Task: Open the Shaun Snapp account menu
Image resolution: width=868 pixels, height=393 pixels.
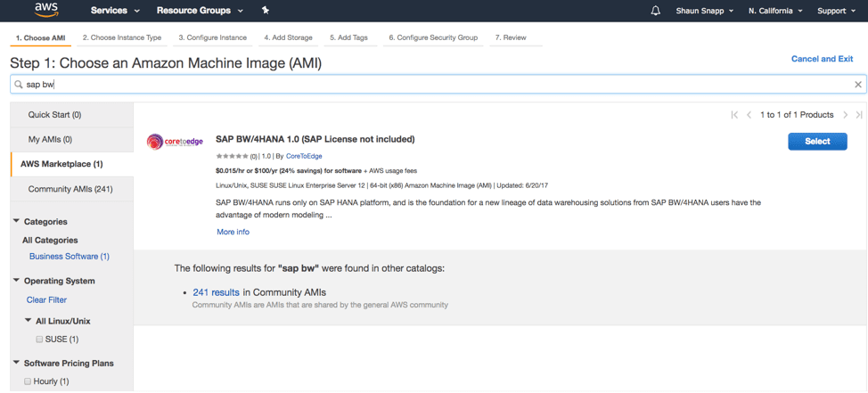Action: coord(705,11)
